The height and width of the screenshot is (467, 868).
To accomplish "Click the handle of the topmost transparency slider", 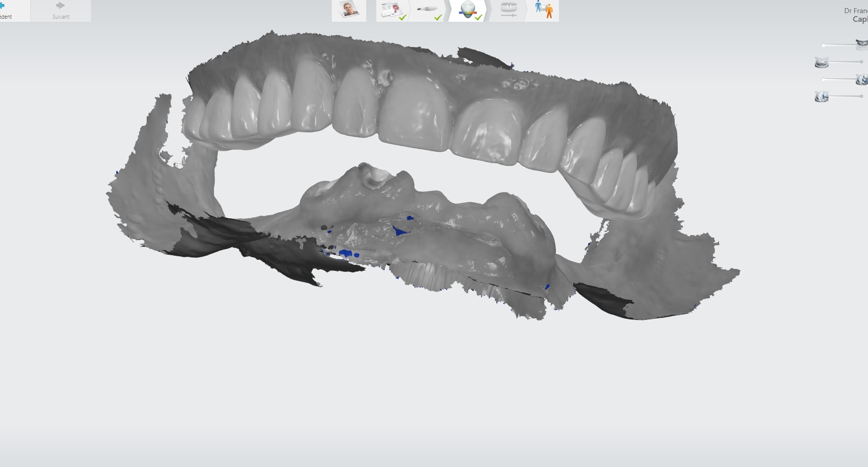I will pos(824,45).
